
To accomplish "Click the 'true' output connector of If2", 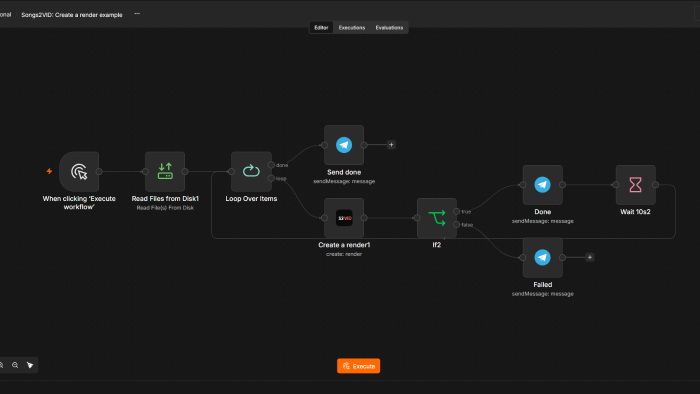I will pos(456,212).
